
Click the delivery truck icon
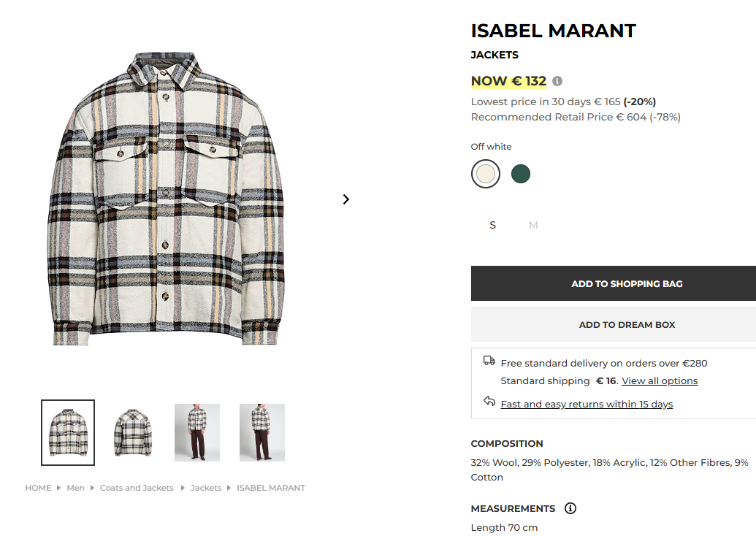click(489, 361)
